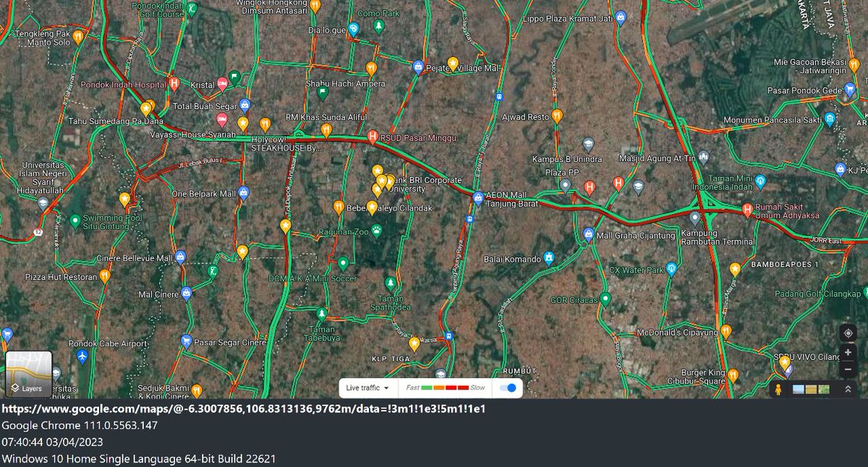868x467 pixels.
Task: Click the Ajwad Resto restaurant pin
Action: 556,116
